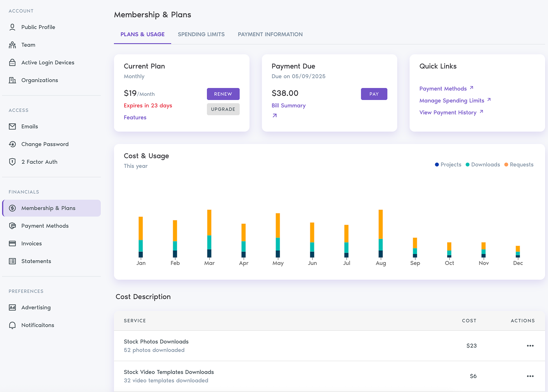548x392 pixels.
Task: Toggle Projects in the chart legend
Action: (448, 164)
